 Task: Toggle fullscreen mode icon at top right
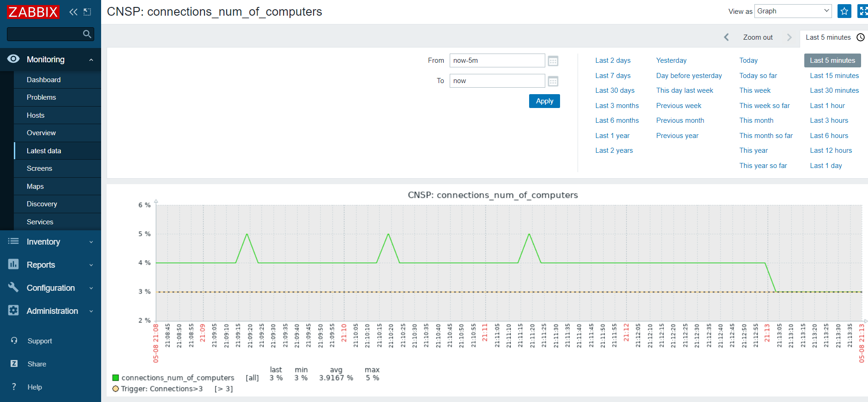click(862, 11)
